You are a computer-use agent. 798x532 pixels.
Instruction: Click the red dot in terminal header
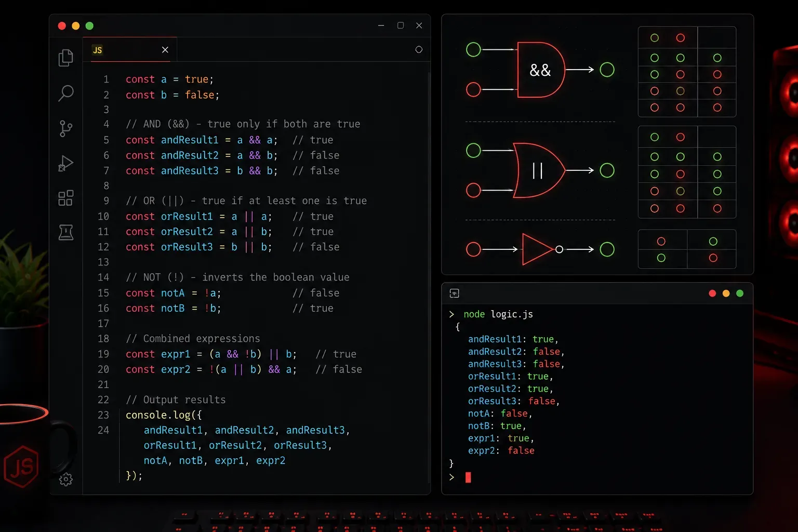(712, 294)
